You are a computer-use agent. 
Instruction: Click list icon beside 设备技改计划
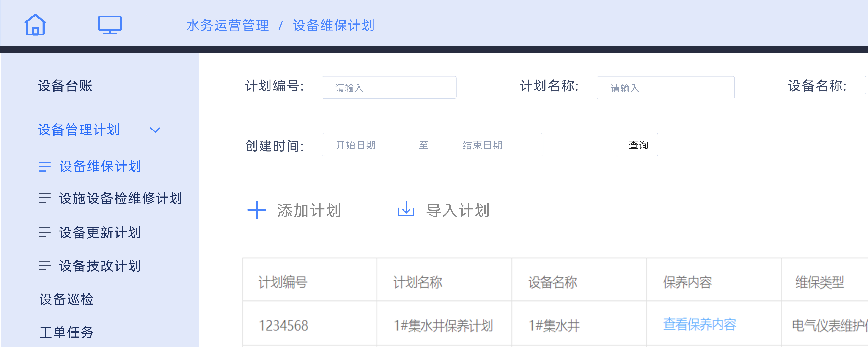[x=45, y=266]
